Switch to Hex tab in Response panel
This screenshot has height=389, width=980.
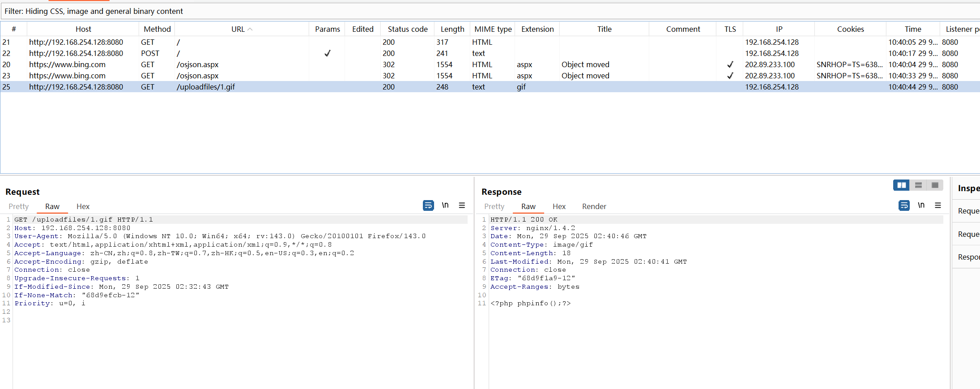tap(559, 206)
